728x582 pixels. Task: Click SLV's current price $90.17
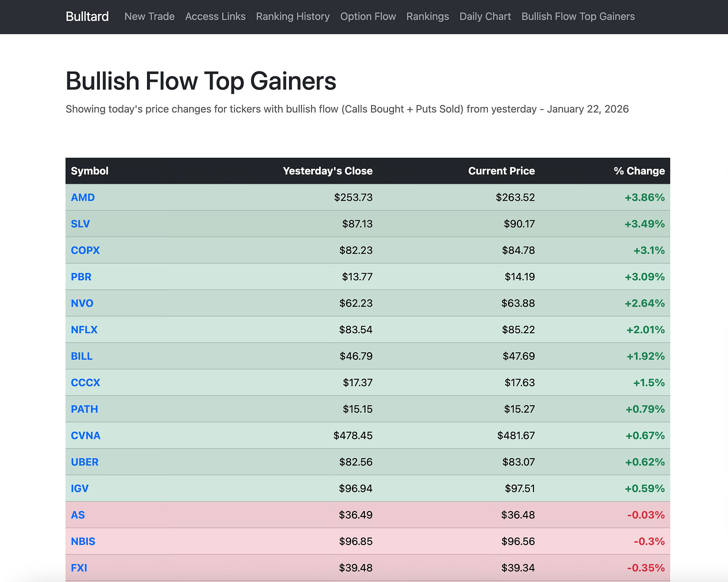tap(519, 224)
